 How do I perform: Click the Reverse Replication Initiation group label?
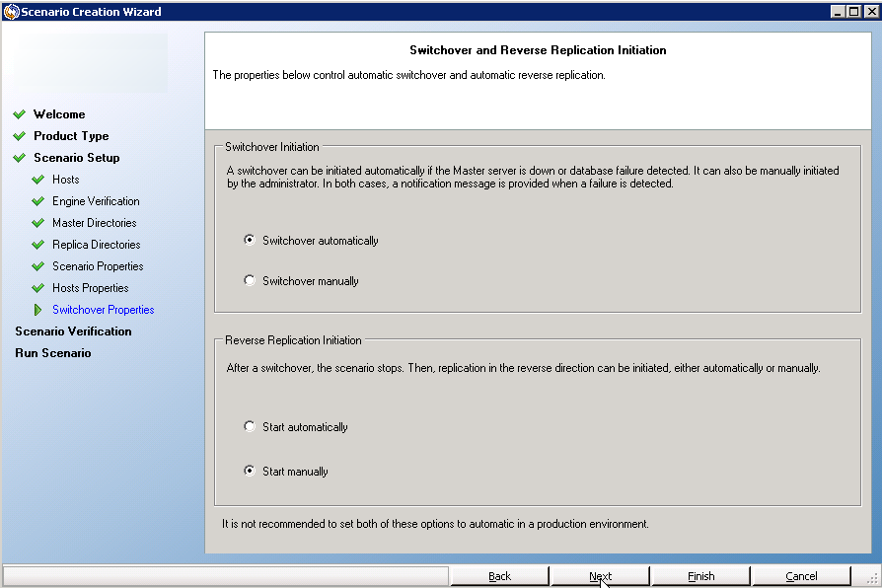tap(293, 340)
